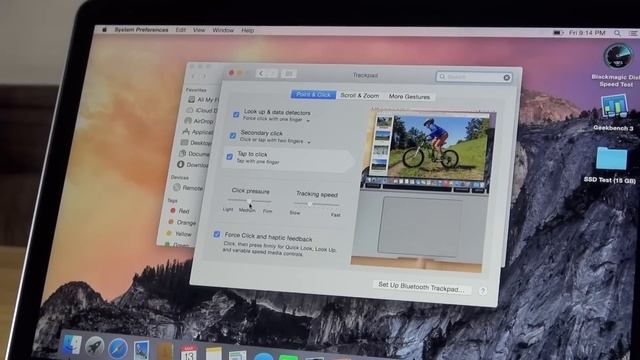This screenshot has width=640, height=360.
Task: Click the battery status icon in menu bar
Action: [558, 32]
